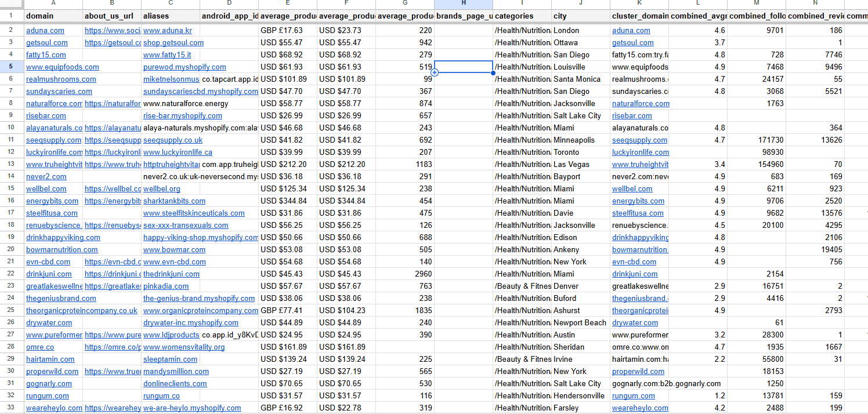
Task: Open the purewod.myshopify.com link
Action: point(185,67)
